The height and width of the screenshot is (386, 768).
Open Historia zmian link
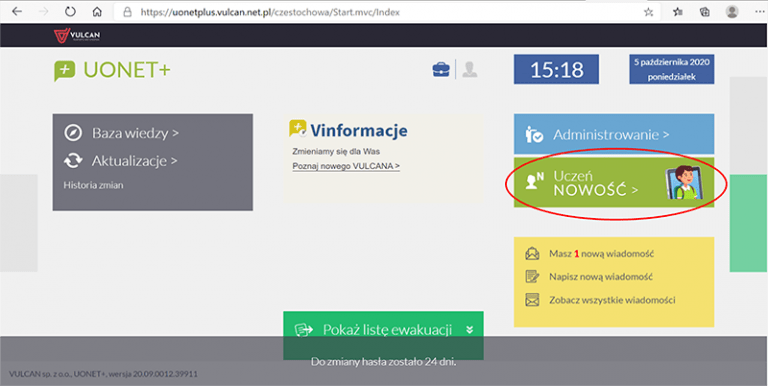[94, 185]
